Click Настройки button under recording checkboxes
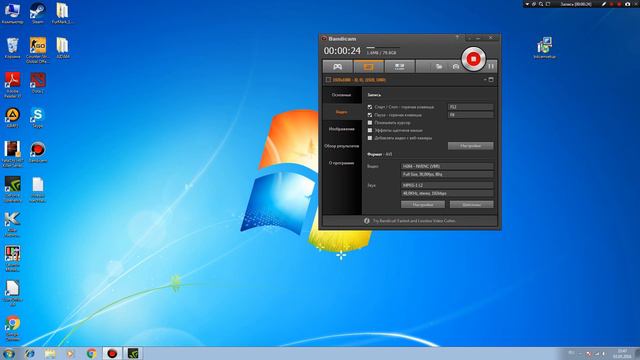The image size is (640, 360). 471,146
